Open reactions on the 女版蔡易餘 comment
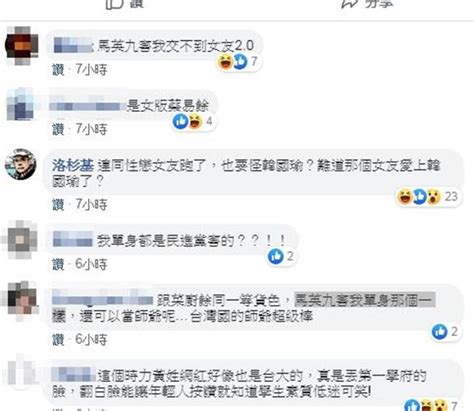The image size is (474, 411). tap(193, 121)
